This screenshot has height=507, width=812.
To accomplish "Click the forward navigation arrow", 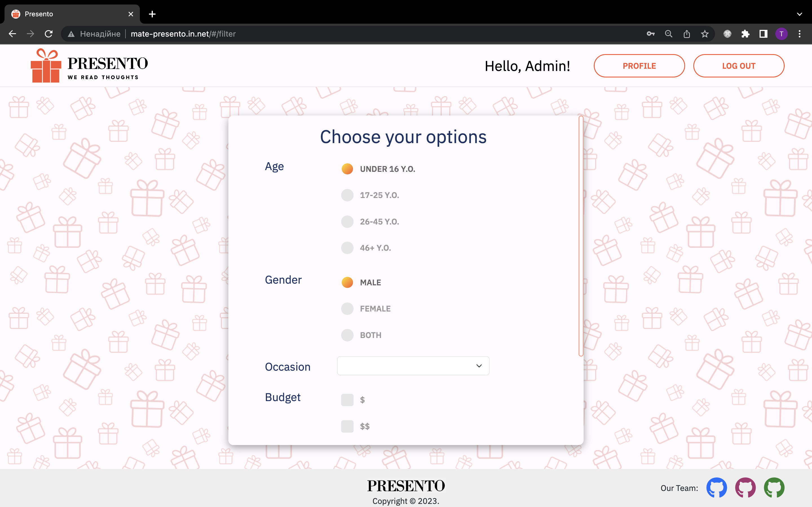I will (x=30, y=34).
